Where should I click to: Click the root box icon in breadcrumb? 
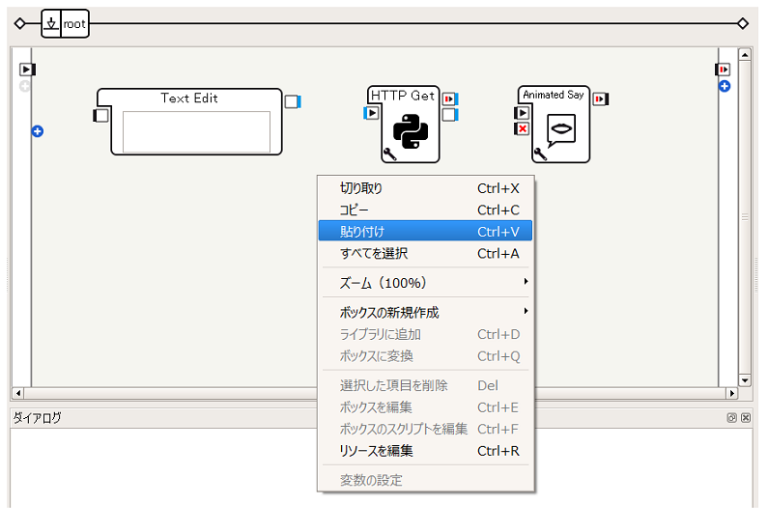click(51, 23)
